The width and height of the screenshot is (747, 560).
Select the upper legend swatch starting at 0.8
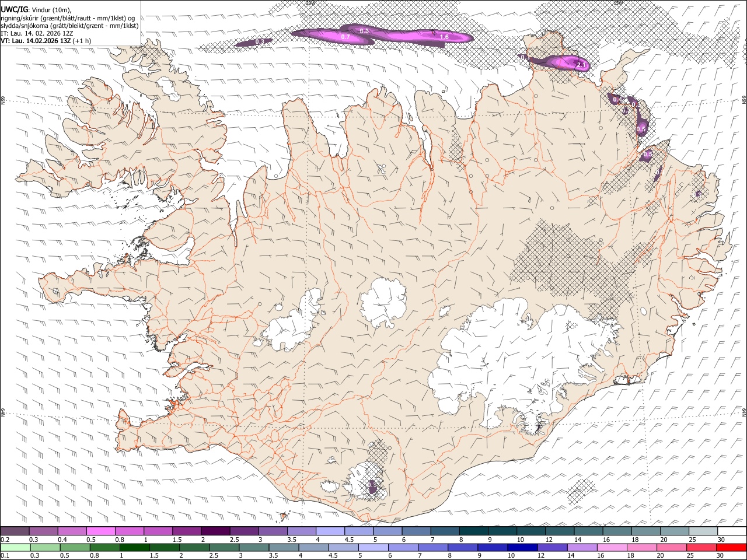[129, 531]
